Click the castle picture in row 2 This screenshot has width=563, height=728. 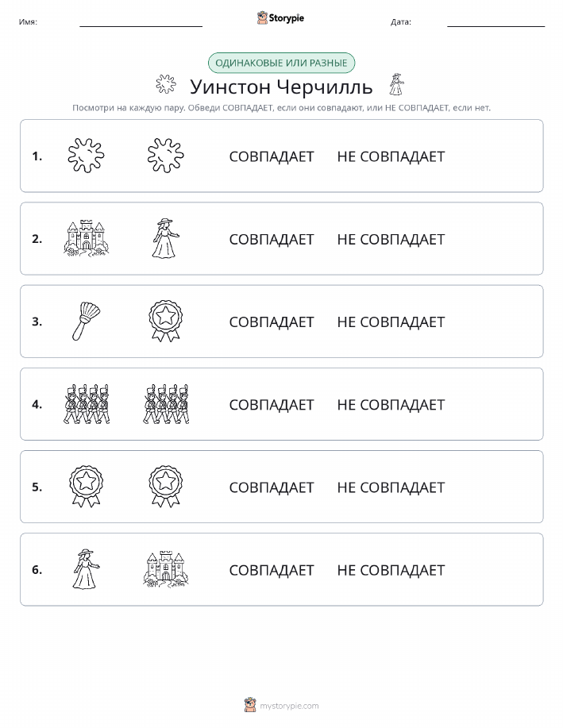pyautogui.click(x=87, y=238)
